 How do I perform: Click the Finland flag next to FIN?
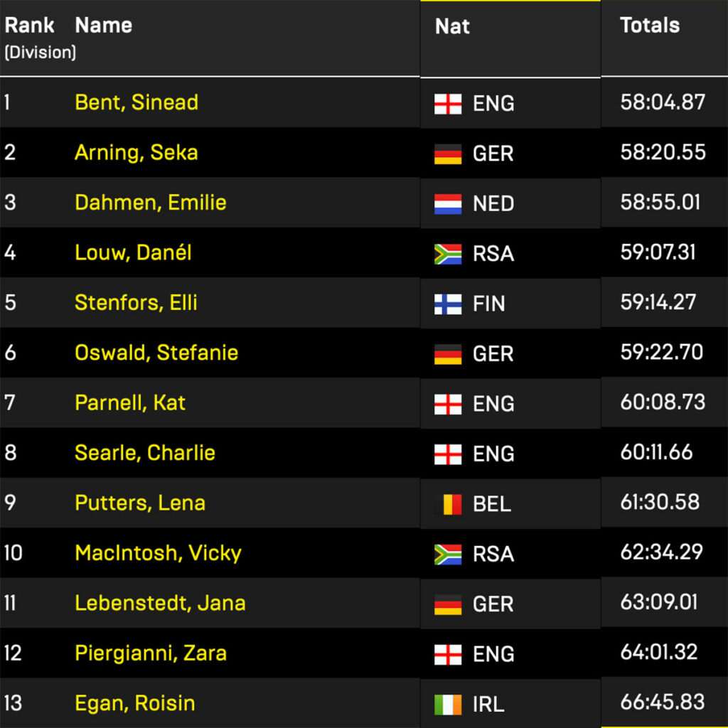click(448, 304)
